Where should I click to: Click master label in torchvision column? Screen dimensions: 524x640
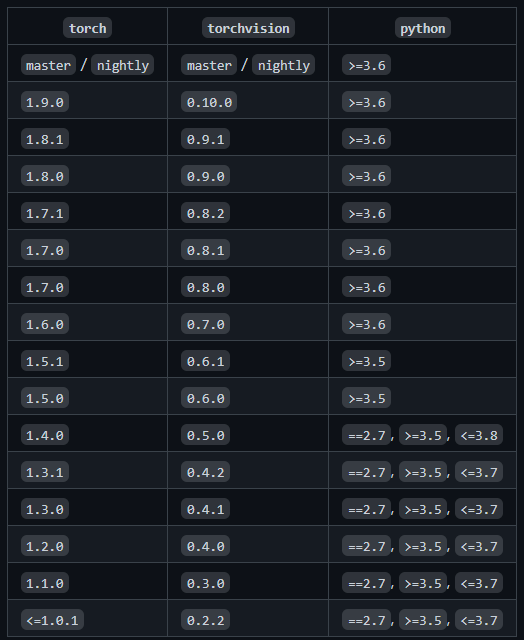tap(209, 65)
